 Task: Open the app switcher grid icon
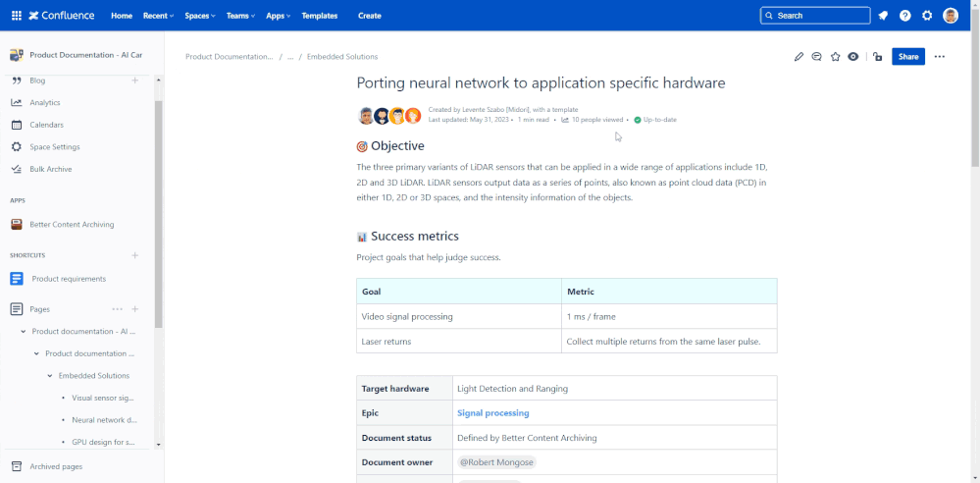point(17,16)
